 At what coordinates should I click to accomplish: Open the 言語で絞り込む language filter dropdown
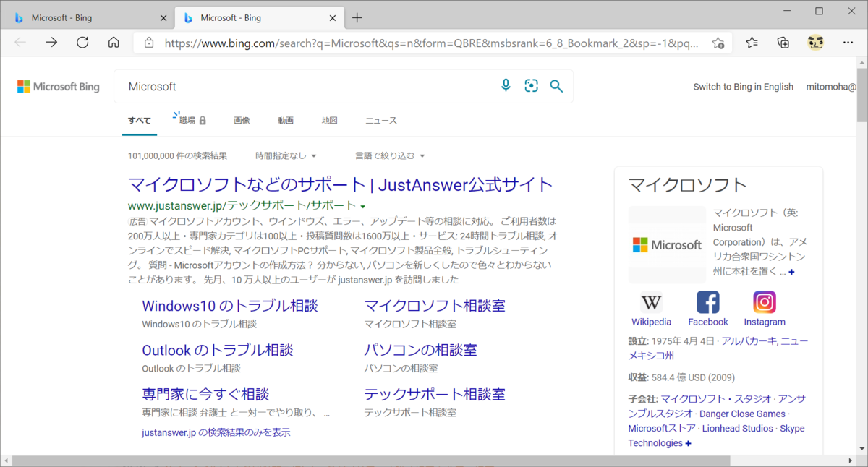390,155
